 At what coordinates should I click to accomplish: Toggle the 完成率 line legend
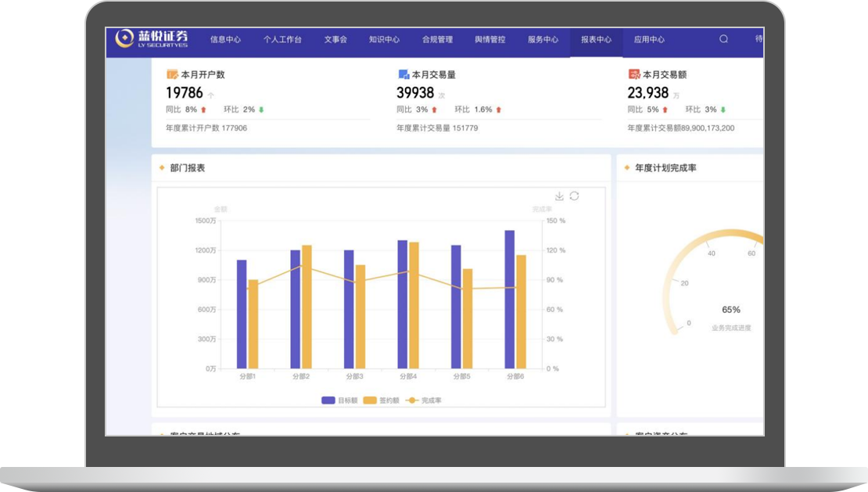[423, 400]
